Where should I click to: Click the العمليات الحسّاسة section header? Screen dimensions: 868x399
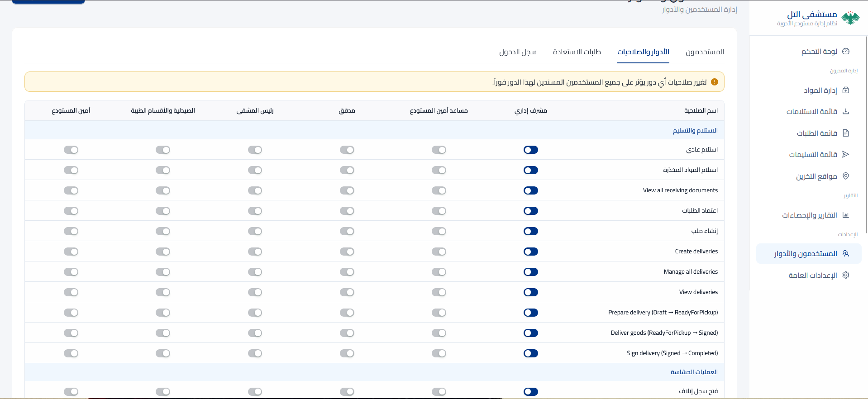click(694, 372)
